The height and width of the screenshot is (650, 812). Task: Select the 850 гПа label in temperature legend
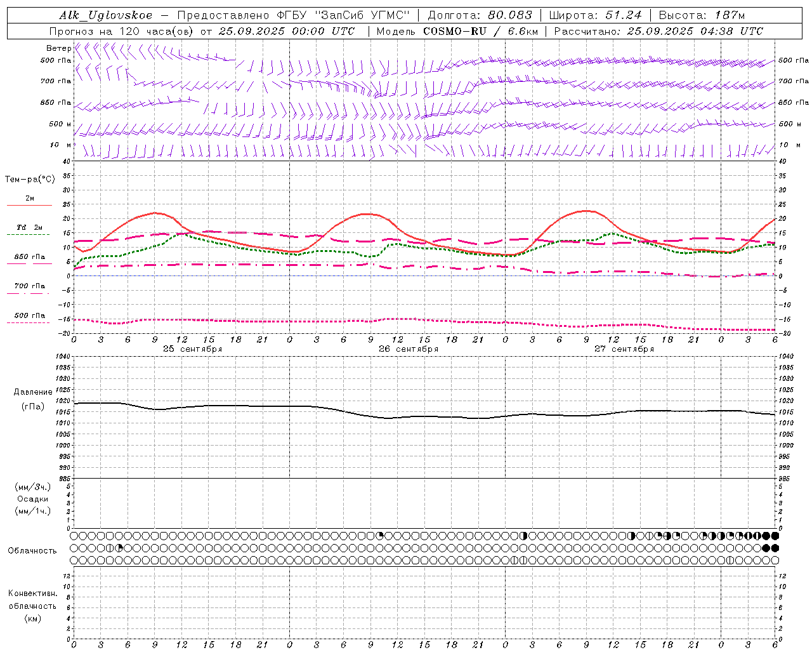[30, 257]
